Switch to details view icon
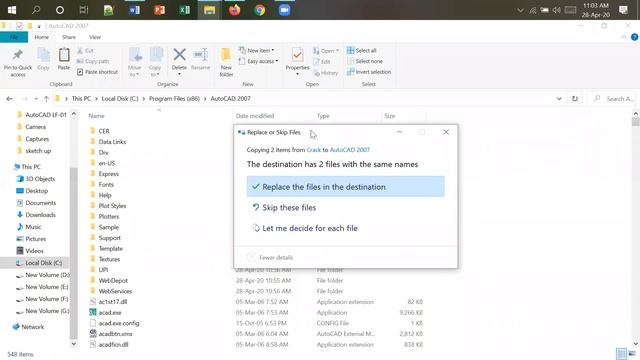The height and width of the screenshot is (360, 640). pos(621,353)
